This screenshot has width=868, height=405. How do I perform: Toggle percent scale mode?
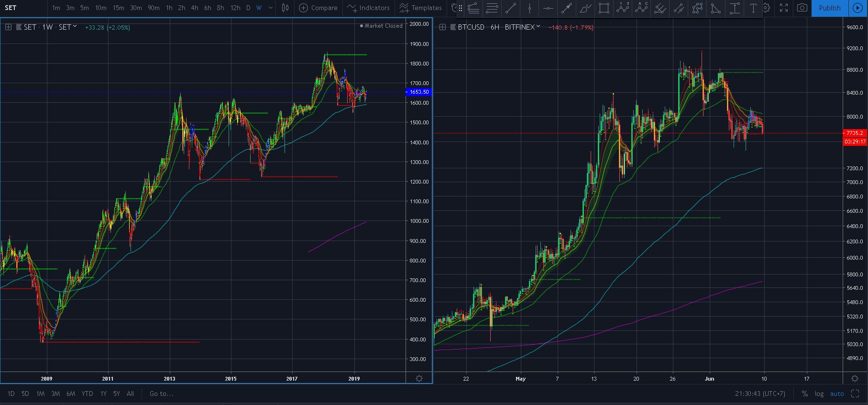pyautogui.click(x=805, y=394)
